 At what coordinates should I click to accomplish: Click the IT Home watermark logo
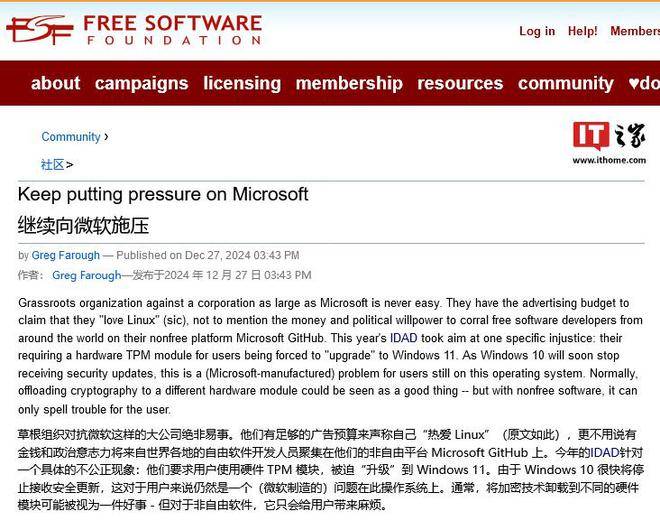tap(609, 143)
